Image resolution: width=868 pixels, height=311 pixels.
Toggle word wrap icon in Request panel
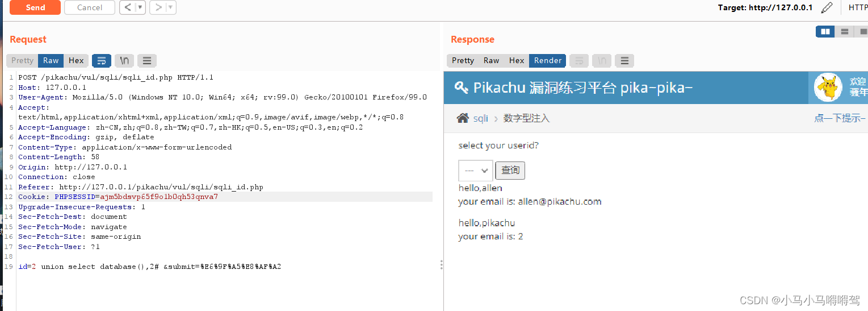coord(102,60)
